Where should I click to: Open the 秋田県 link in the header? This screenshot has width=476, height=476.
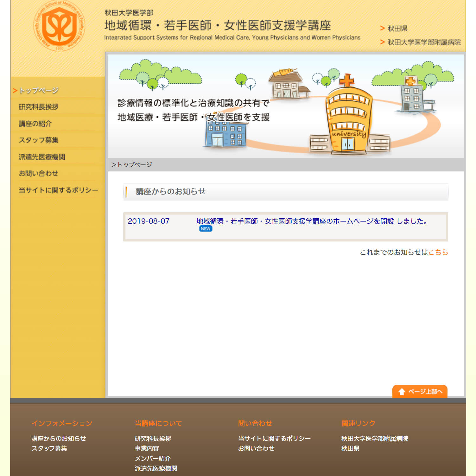pos(397,29)
